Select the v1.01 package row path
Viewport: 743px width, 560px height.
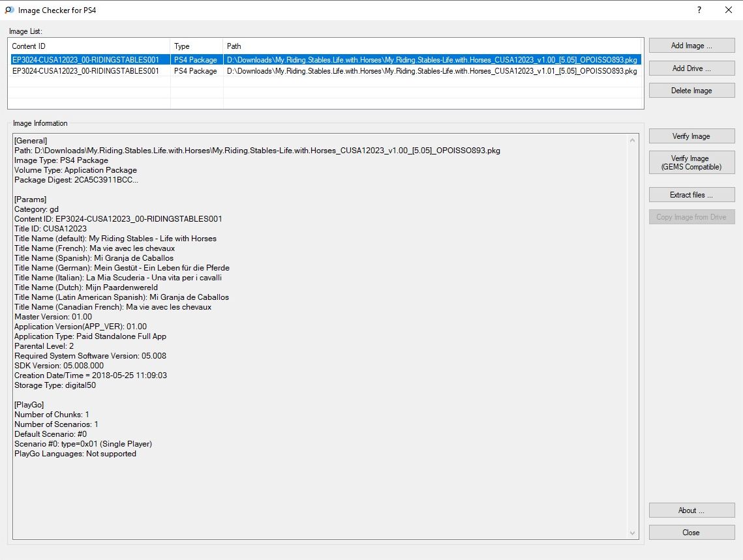(x=432, y=71)
